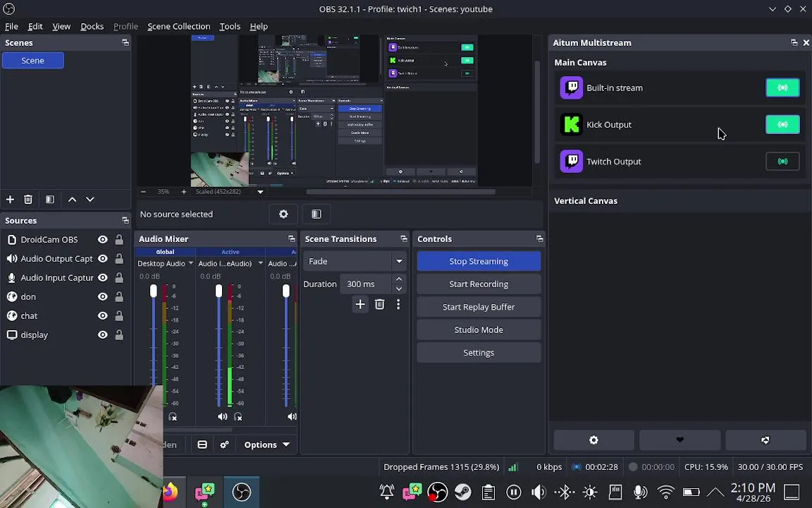Open the Scene Collection menu

pos(178,26)
